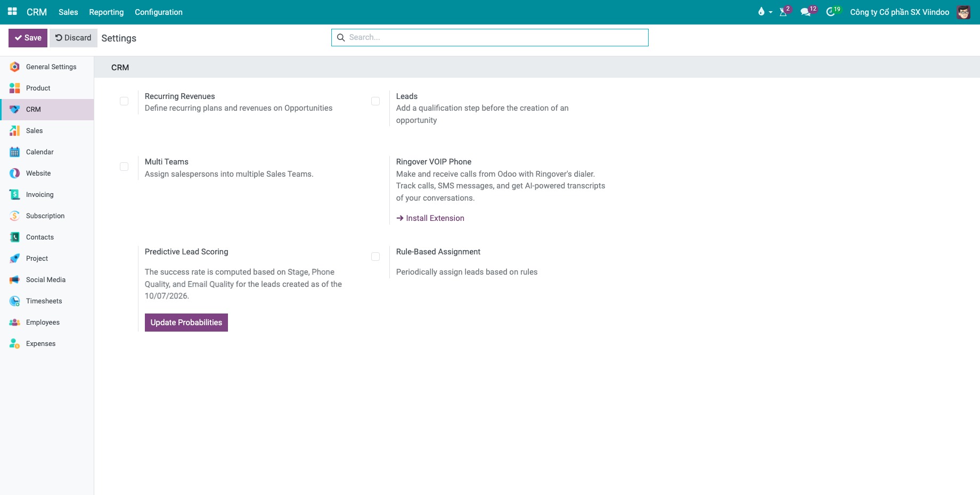Discard the settings changes

tap(73, 38)
